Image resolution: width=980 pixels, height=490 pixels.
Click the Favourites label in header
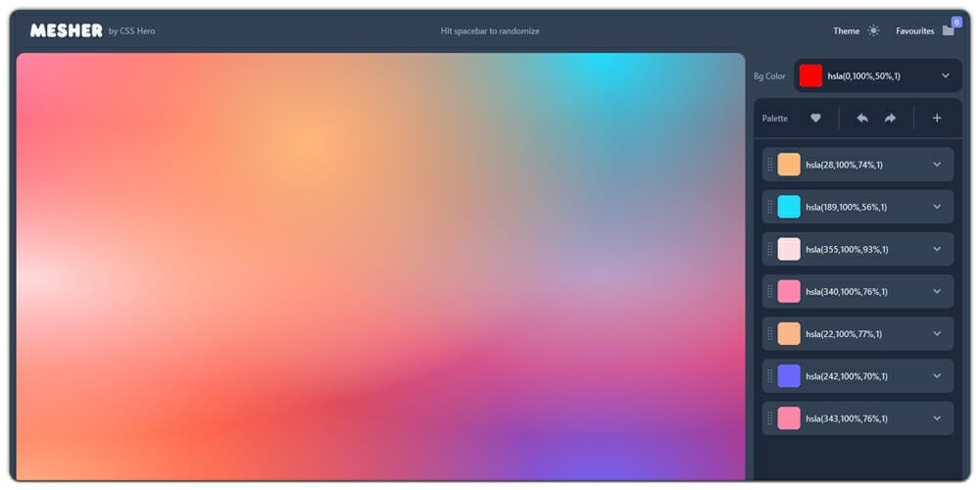pyautogui.click(x=914, y=31)
